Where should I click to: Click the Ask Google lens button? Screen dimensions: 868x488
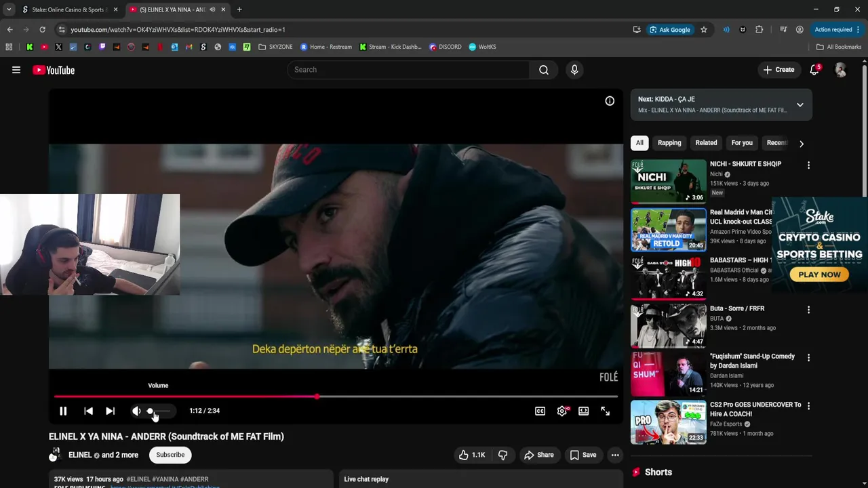point(670,29)
